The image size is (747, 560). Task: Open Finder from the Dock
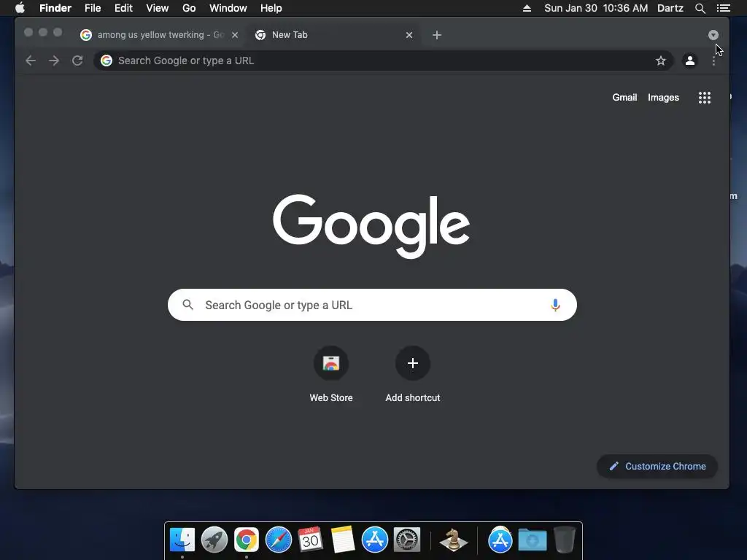point(182,540)
